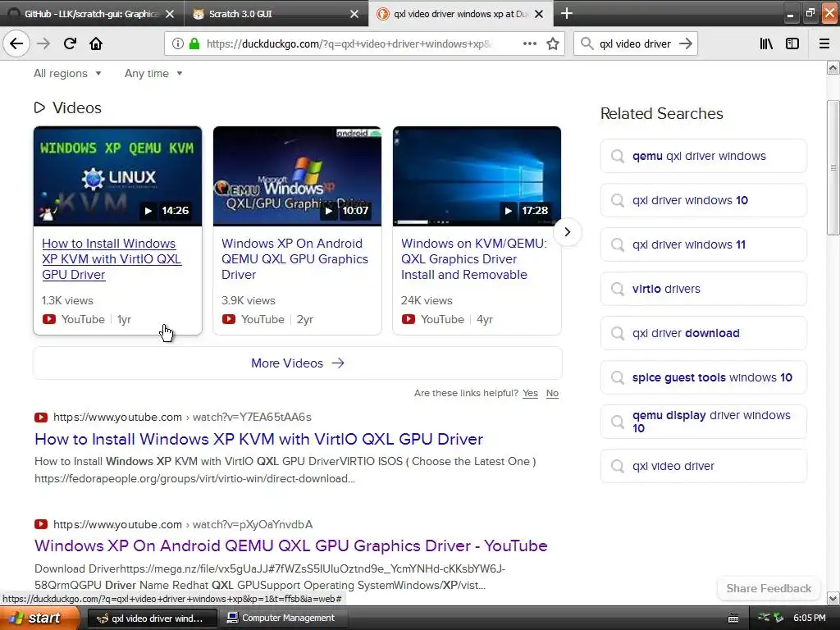Click the forward navigation arrow

click(43, 43)
